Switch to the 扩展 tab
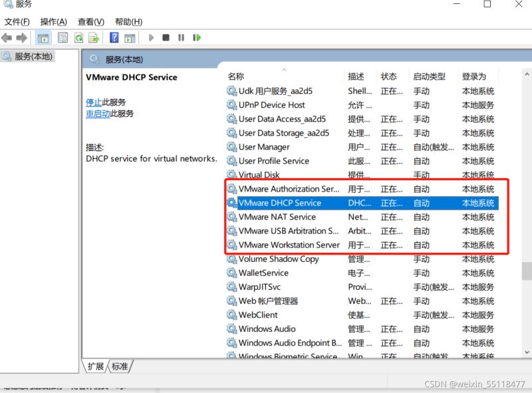 point(96,366)
